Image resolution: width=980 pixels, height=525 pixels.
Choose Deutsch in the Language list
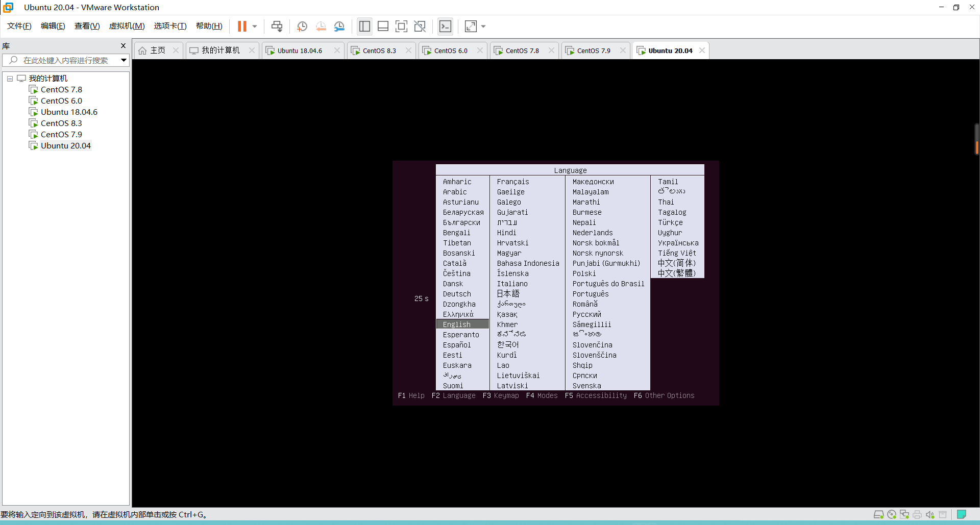pyautogui.click(x=457, y=294)
